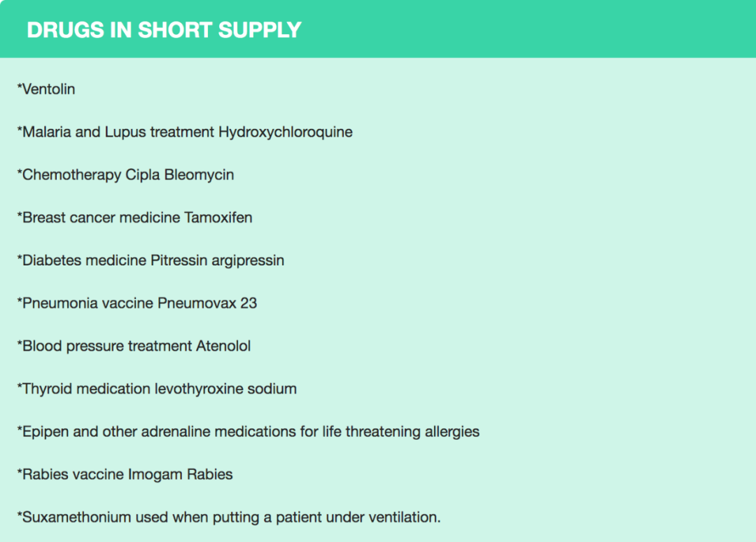Click 'life threatening allergies' phrase
Image resolution: width=756 pixels, height=542 pixels.
tap(401, 431)
